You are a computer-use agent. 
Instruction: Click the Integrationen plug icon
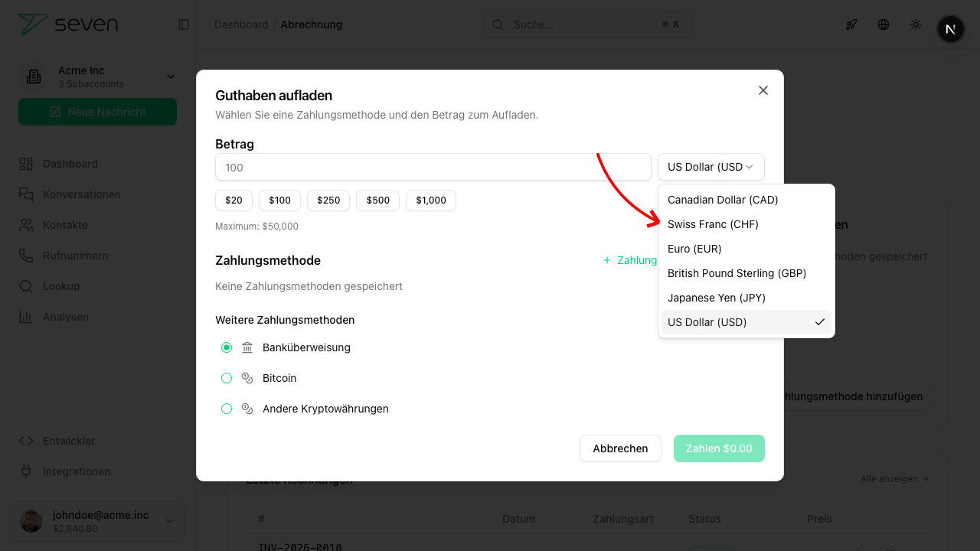[26, 471]
